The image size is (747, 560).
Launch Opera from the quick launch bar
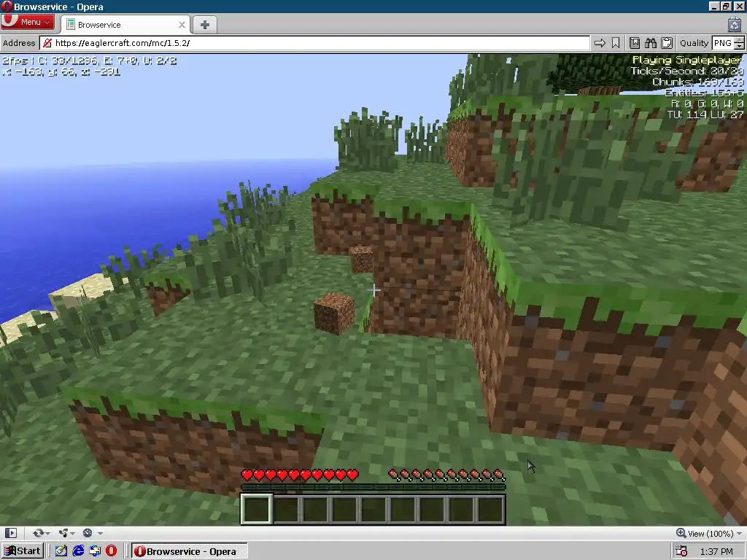[112, 551]
